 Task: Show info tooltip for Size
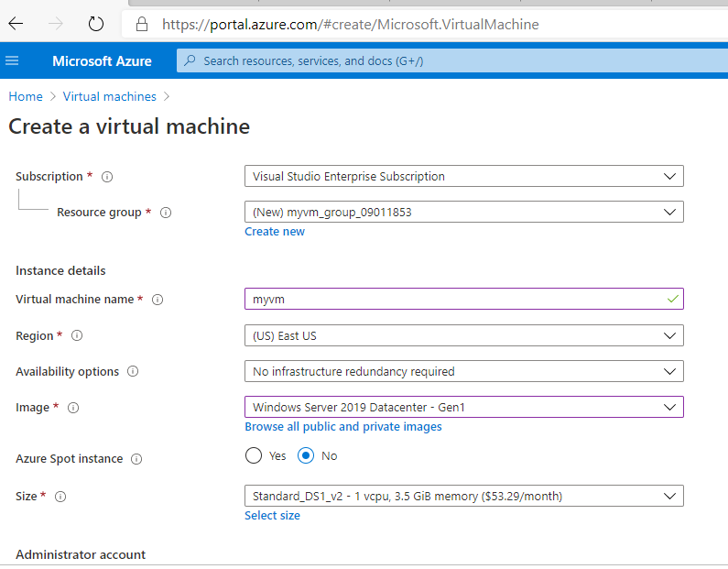click(x=60, y=497)
